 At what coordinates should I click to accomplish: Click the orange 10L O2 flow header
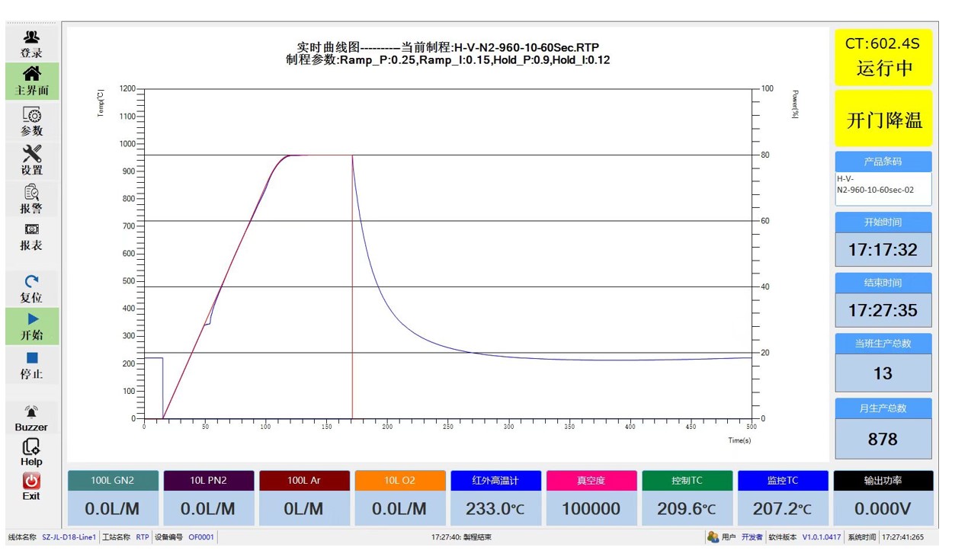[399, 481]
